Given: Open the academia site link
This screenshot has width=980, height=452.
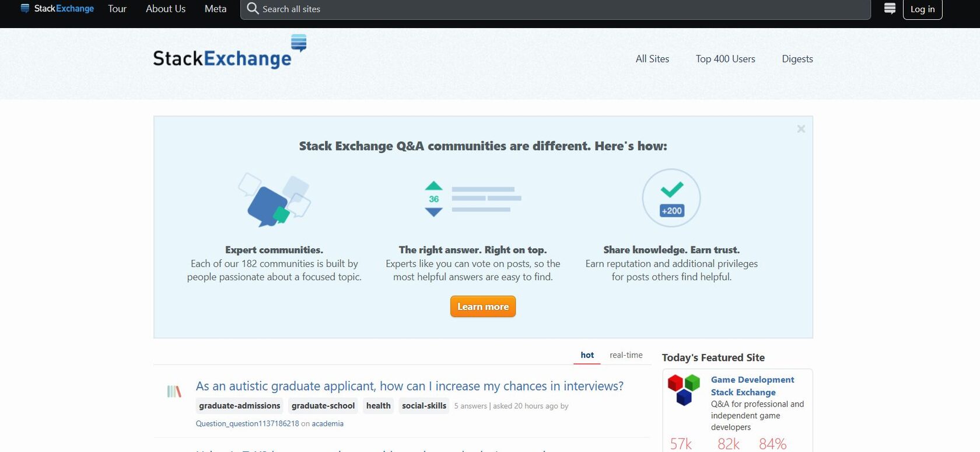Looking at the screenshot, I should pos(328,424).
